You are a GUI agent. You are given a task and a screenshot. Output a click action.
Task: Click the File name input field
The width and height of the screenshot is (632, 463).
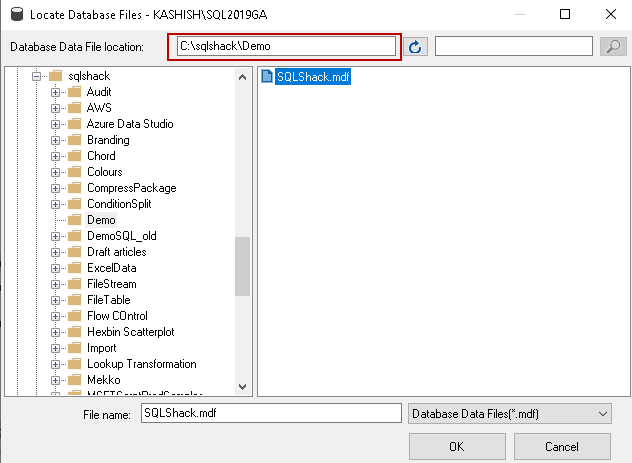271,413
